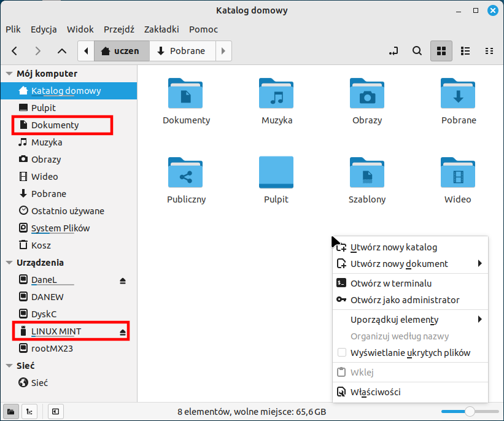
Task: Switch to compact view icon
Action: click(489, 51)
